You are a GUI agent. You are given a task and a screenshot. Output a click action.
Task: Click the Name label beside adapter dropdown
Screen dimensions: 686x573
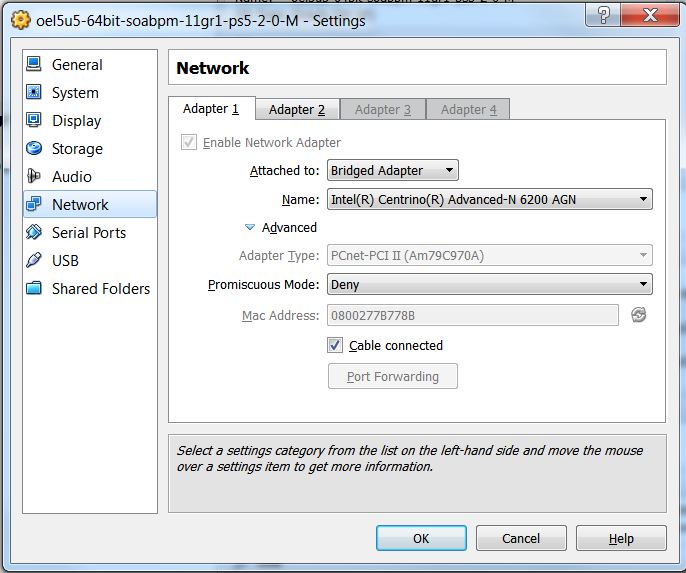pyautogui.click(x=301, y=199)
